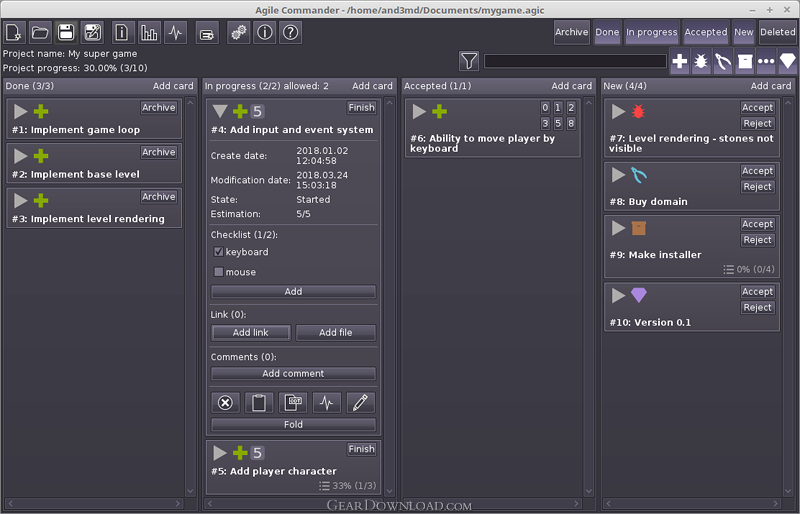
Task: Click purple diamond icon on card #10
Action: (x=639, y=295)
